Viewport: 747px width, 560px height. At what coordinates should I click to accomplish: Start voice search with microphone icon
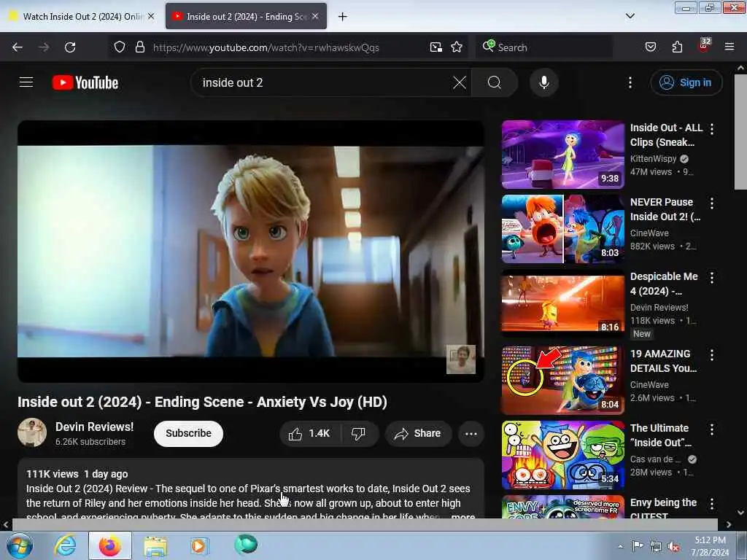pos(543,82)
